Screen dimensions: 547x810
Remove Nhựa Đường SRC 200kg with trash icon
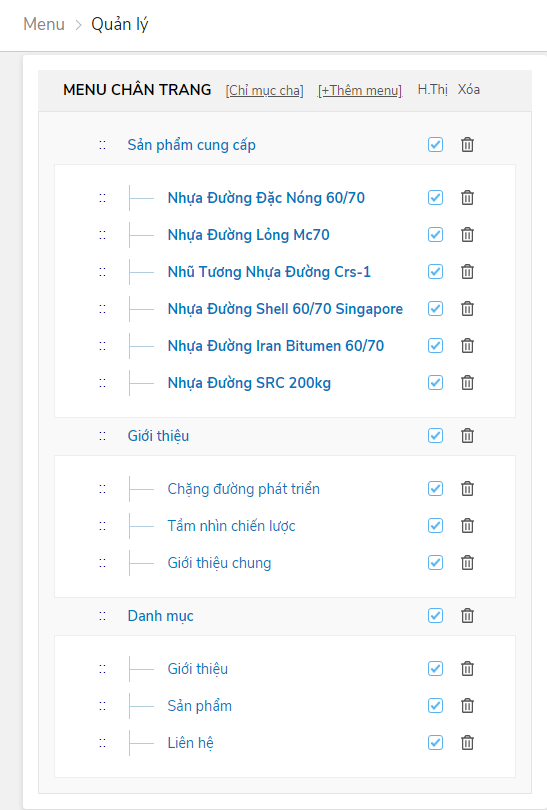[467, 383]
